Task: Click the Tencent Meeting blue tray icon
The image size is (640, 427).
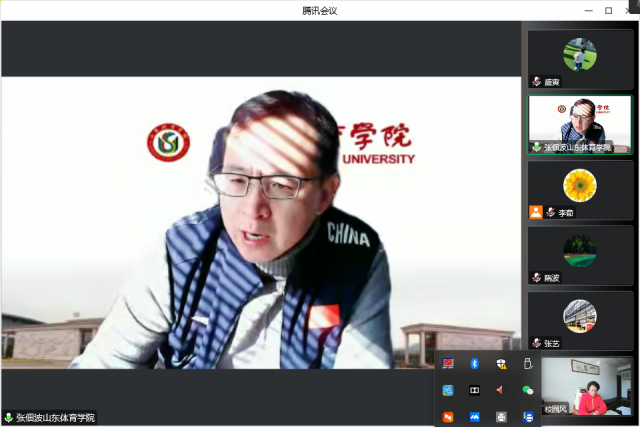Action: 475,416
